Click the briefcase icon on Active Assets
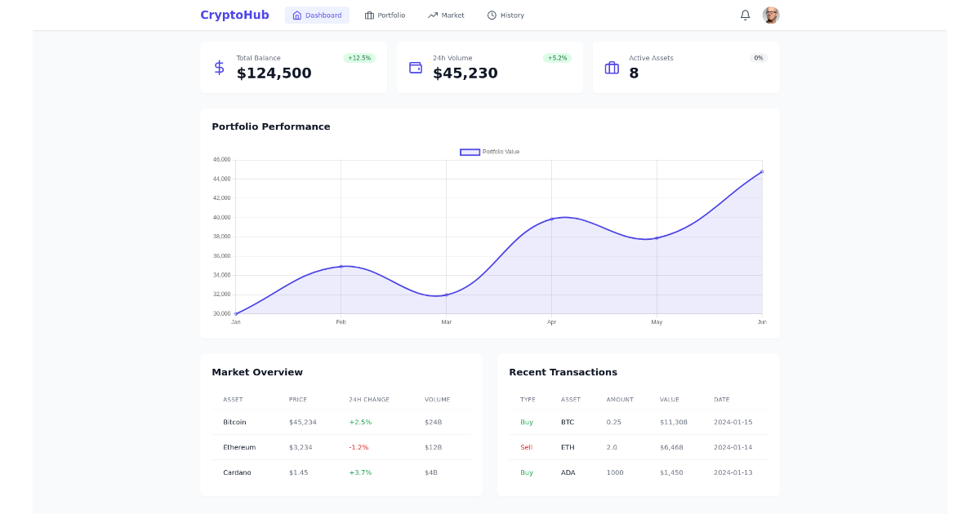This screenshot has width=980, height=514. (x=612, y=67)
